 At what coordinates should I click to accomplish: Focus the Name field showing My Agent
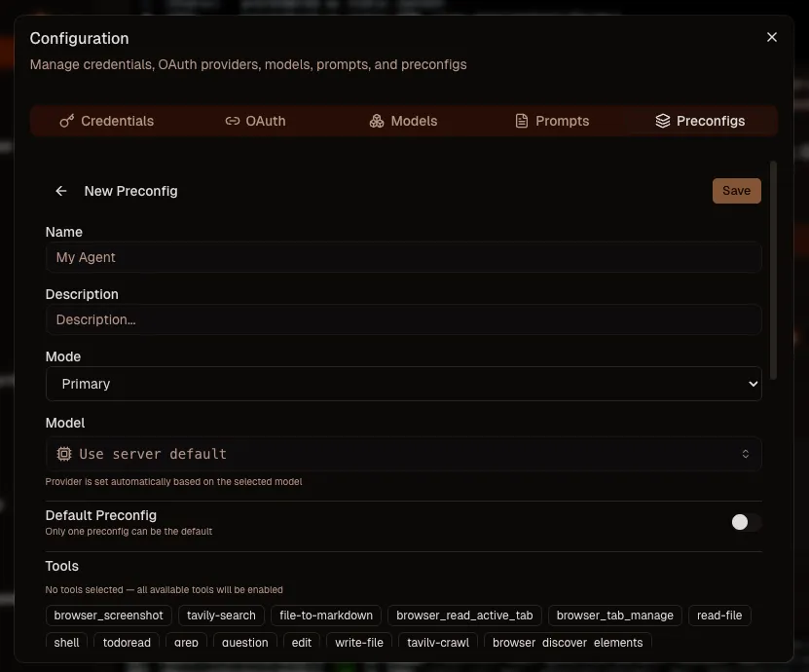click(403, 257)
